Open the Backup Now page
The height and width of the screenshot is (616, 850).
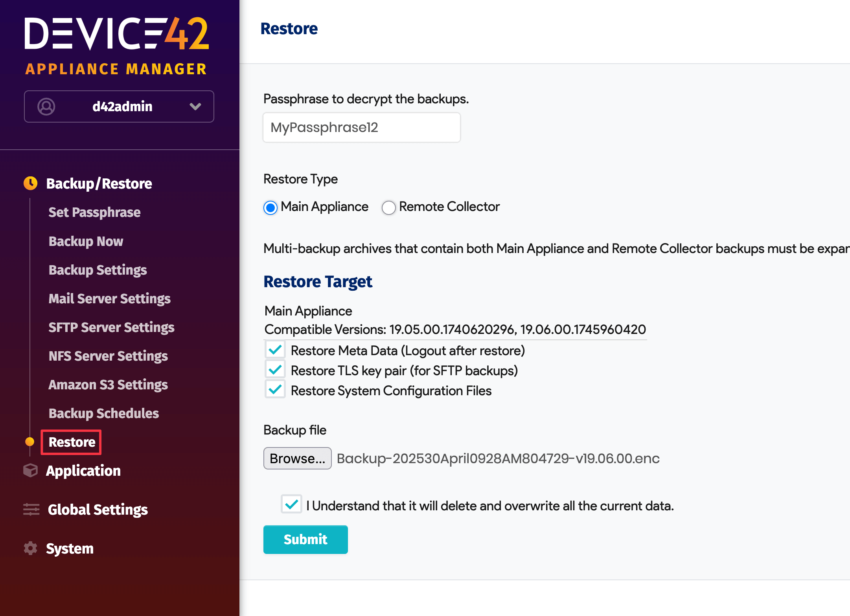86,241
